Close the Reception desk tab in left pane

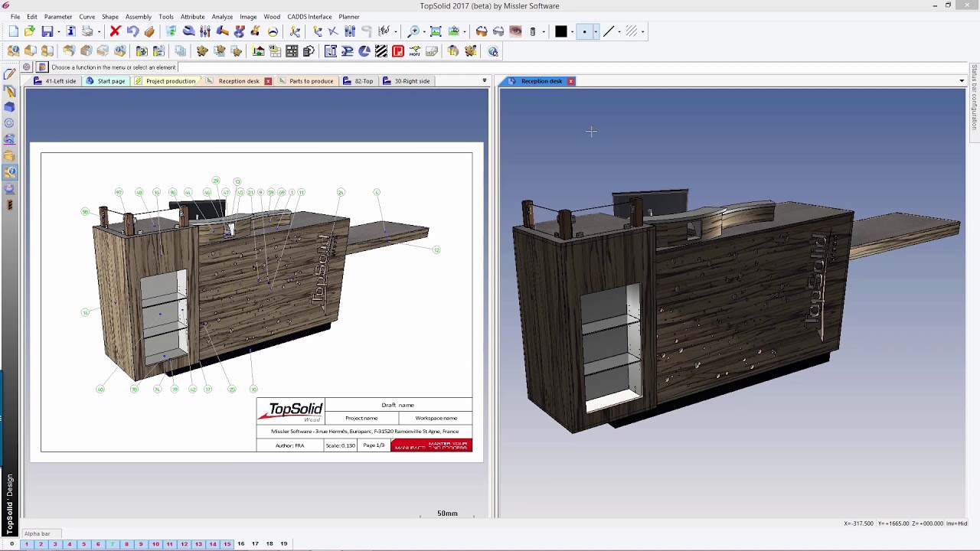tap(268, 81)
